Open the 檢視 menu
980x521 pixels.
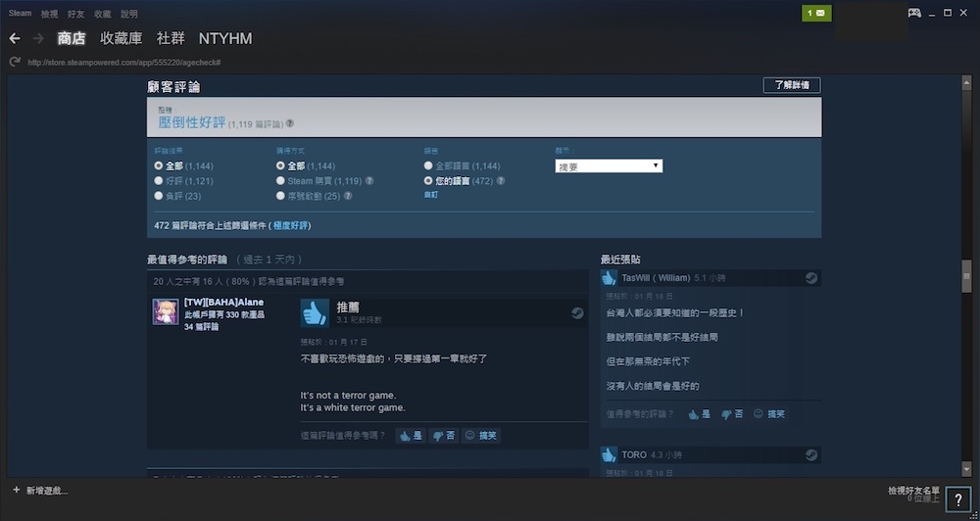pyautogui.click(x=49, y=14)
